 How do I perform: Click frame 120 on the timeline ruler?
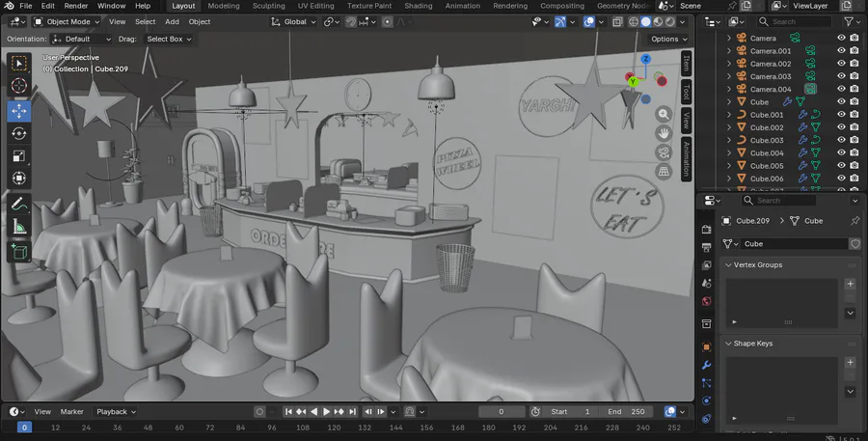coord(334,427)
